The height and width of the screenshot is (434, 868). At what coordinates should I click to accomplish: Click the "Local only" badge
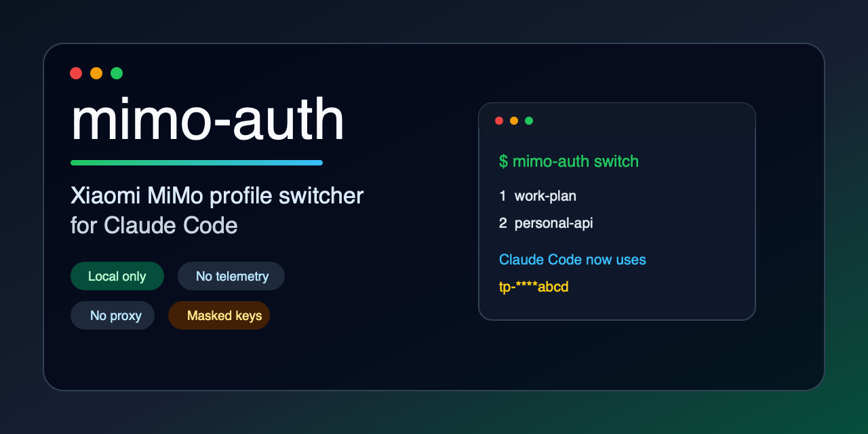coord(117,276)
